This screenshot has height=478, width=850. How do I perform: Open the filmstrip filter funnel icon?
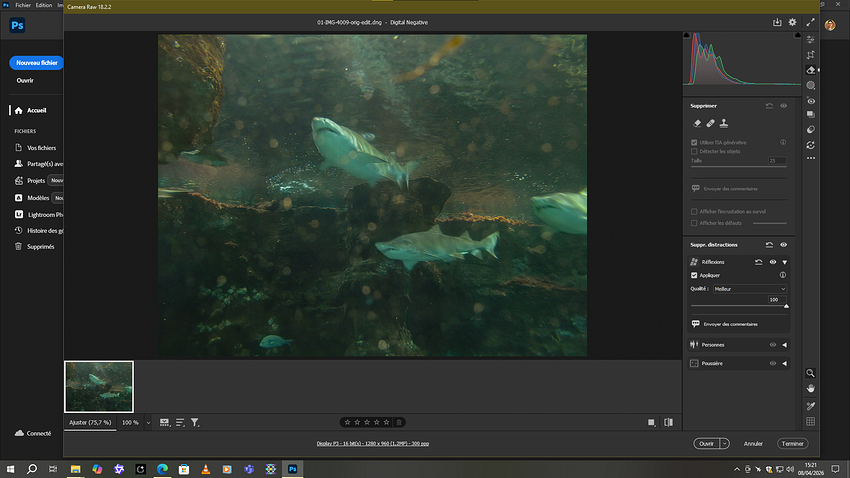coord(195,423)
